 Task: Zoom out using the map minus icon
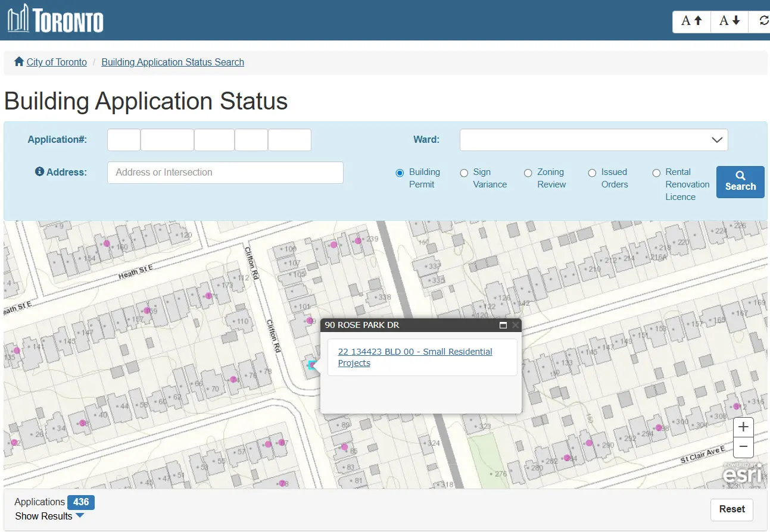[743, 446]
